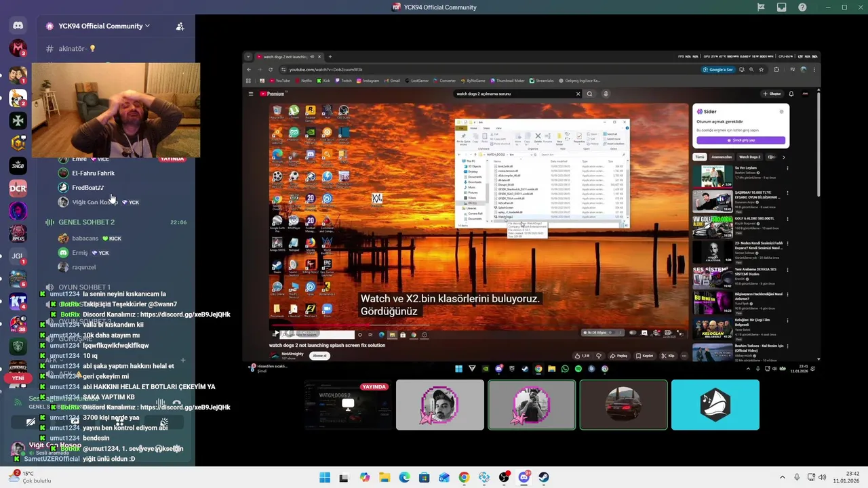868x488 pixels.
Task: Toggle noise suppression waveform icon
Action: coord(161,403)
